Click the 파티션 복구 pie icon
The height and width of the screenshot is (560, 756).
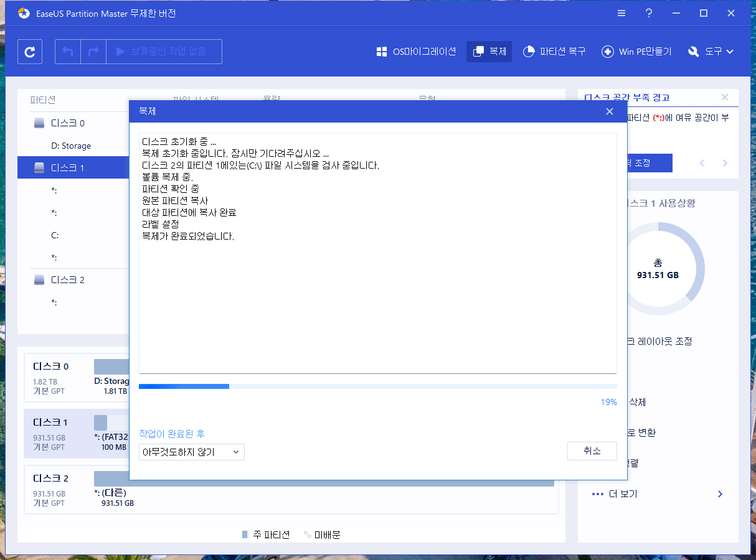pyautogui.click(x=529, y=52)
